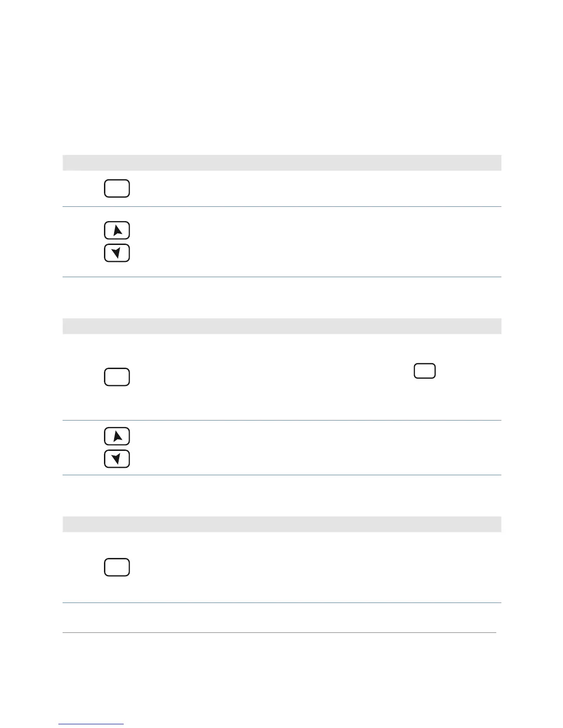The width and height of the screenshot is (563, 728).
Task: Click the blank key icon in third table
Action: [x=117, y=567]
